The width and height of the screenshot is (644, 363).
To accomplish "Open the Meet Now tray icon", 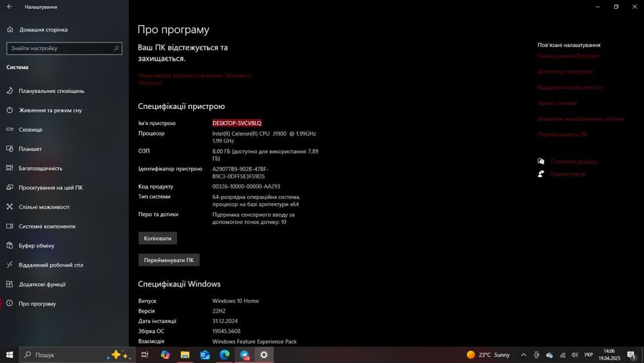I will click(536, 355).
